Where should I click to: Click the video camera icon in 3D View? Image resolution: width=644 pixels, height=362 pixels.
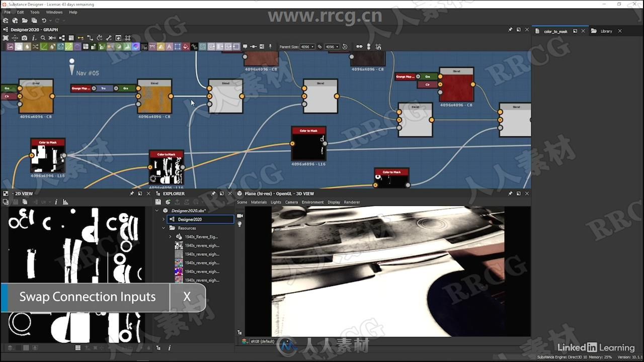[x=240, y=216]
